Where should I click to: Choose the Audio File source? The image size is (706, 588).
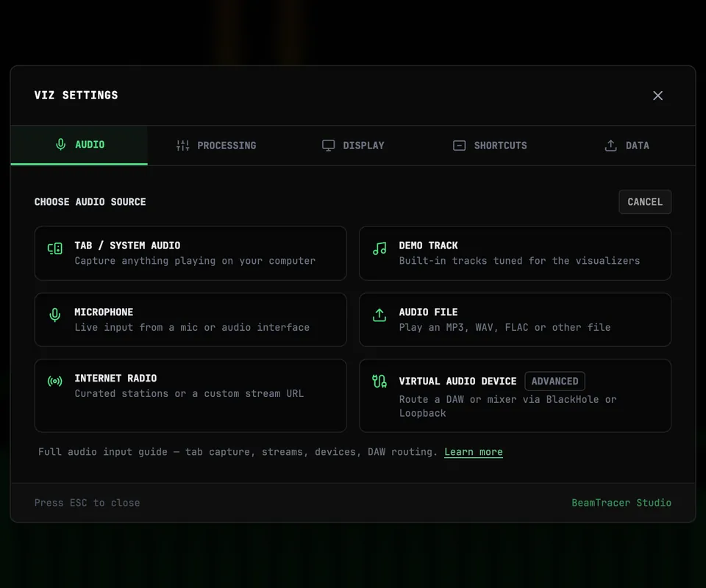pyautogui.click(x=515, y=320)
